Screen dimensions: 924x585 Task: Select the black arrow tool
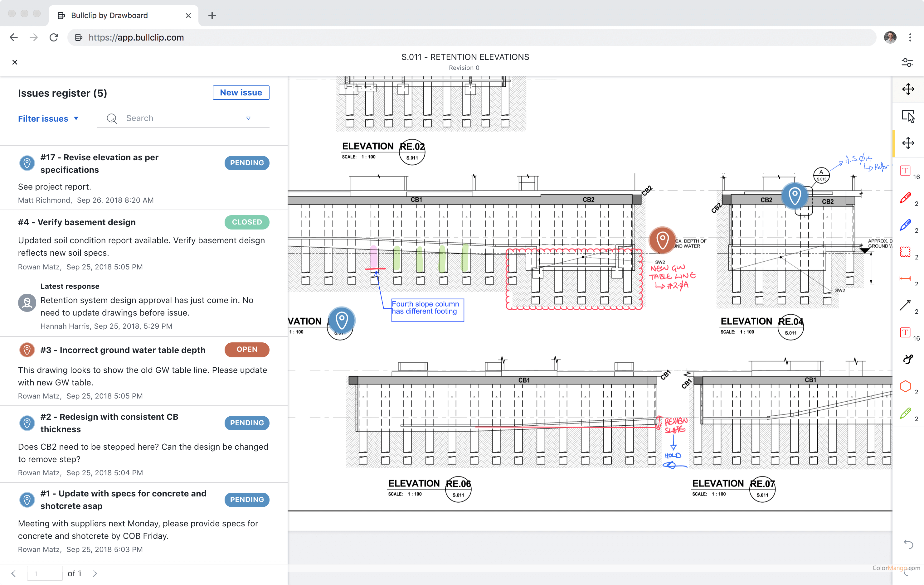tap(905, 305)
